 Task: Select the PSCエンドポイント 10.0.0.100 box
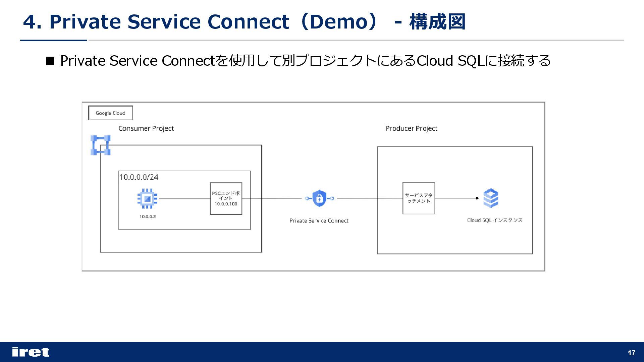226,198
